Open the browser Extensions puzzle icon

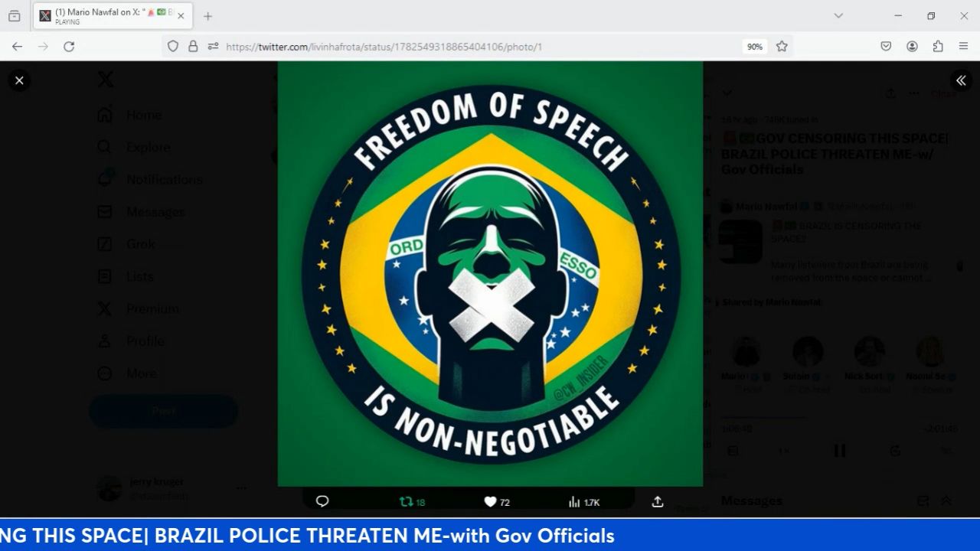[938, 47]
